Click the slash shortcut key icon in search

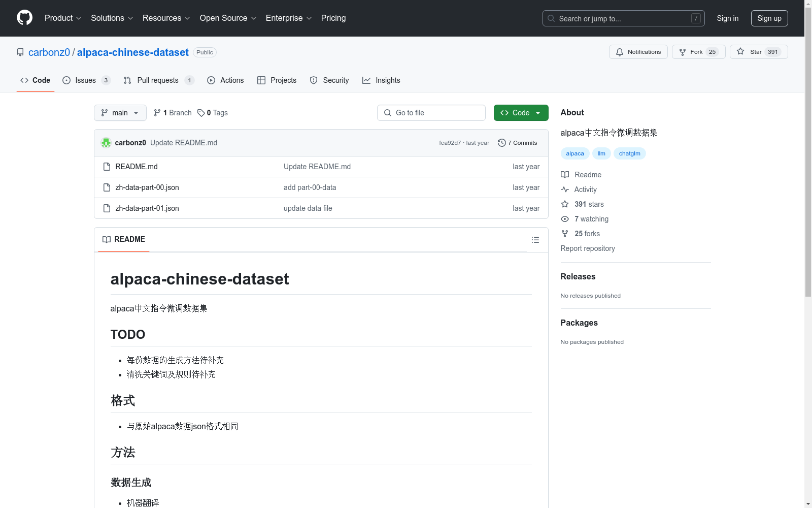point(696,18)
